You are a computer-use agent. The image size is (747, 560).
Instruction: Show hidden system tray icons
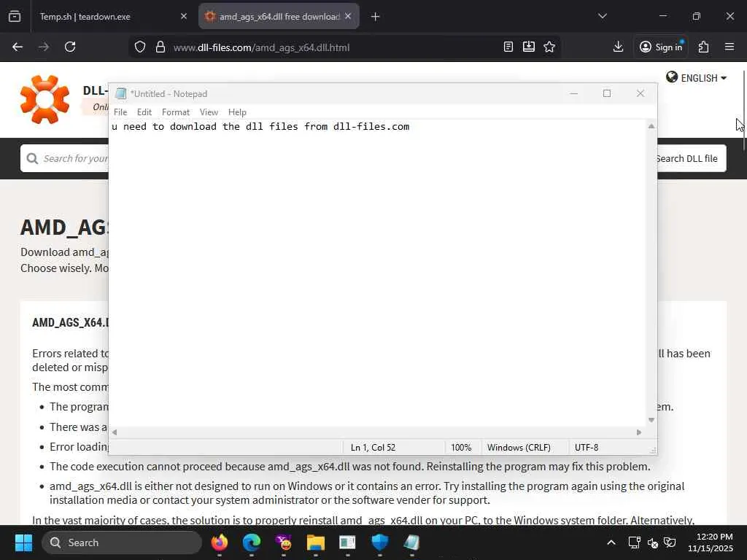611,542
